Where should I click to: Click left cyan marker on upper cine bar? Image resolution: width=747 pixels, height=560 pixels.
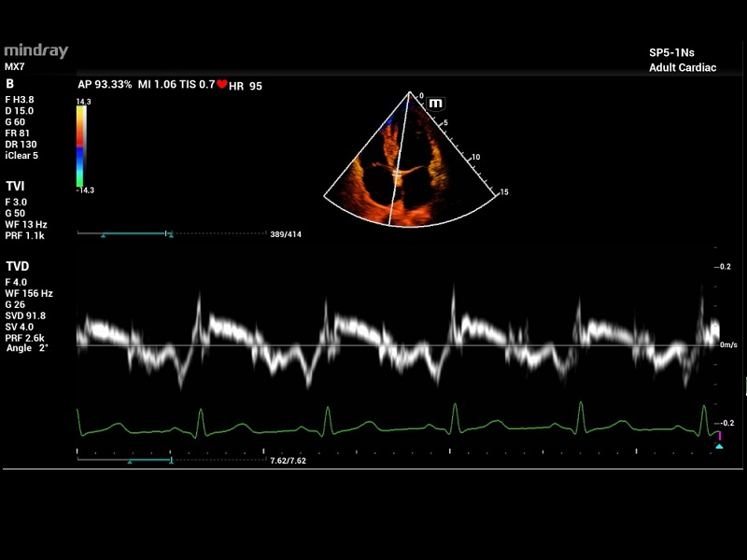104,235
